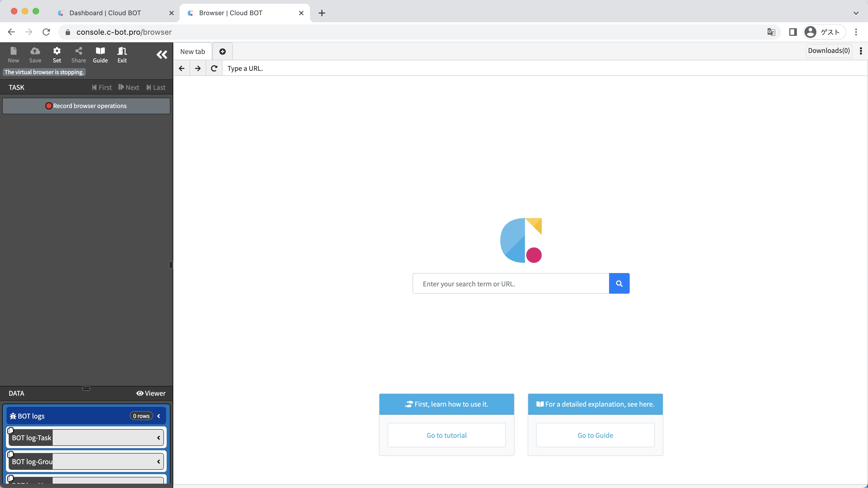Image resolution: width=868 pixels, height=488 pixels.
Task: Open the virtual browser three-dot menu
Action: 861,51
